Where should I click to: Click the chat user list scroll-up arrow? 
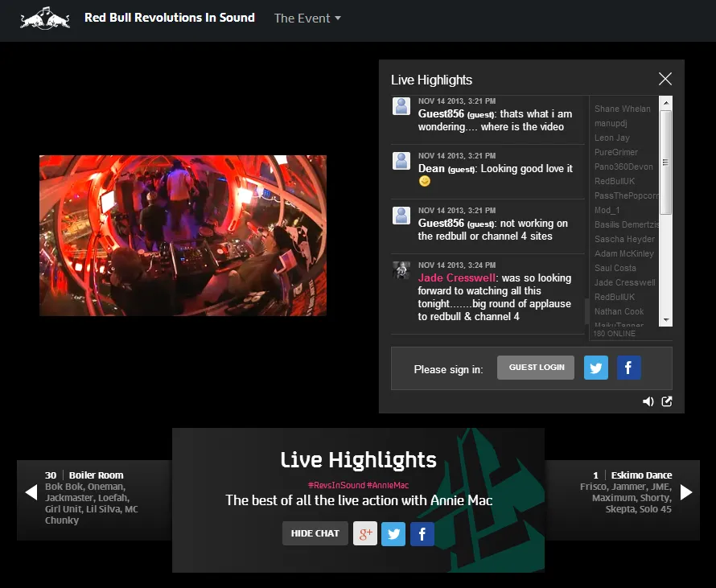665,103
